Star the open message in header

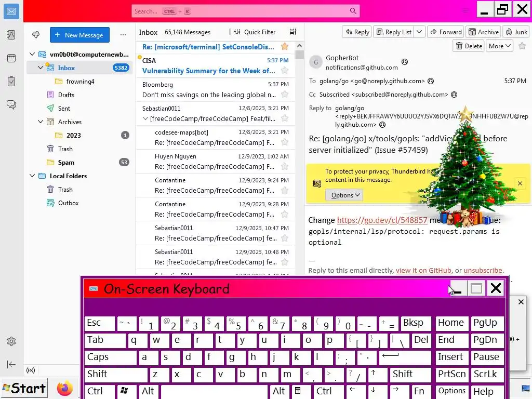click(x=522, y=46)
